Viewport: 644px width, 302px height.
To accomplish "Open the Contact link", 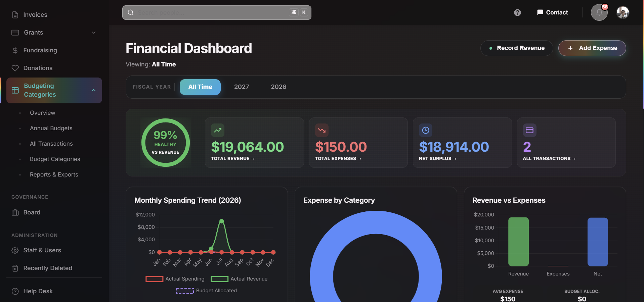I will click(x=553, y=12).
